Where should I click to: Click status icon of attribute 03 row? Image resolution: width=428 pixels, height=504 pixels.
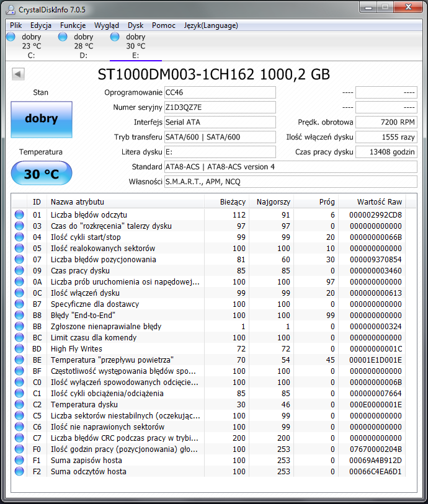(19, 226)
